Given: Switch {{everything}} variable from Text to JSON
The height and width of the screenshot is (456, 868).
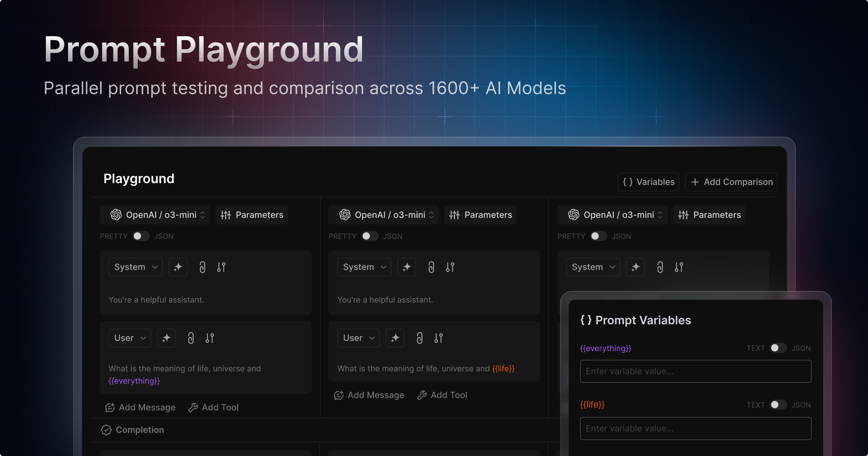Looking at the screenshot, I should coord(778,348).
